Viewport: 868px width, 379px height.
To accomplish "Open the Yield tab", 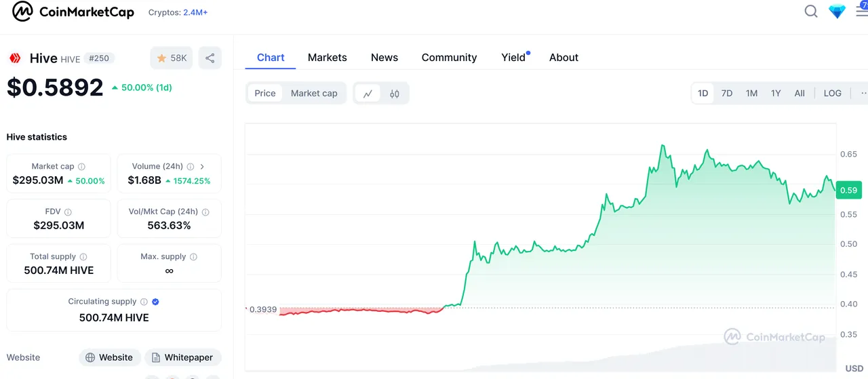I will pyautogui.click(x=515, y=58).
